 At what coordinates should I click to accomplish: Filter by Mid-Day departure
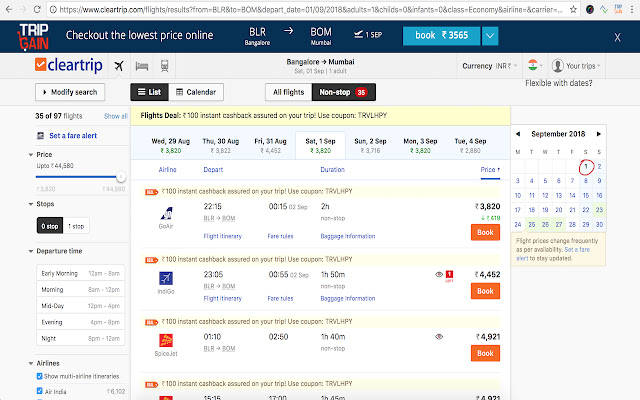(80, 306)
